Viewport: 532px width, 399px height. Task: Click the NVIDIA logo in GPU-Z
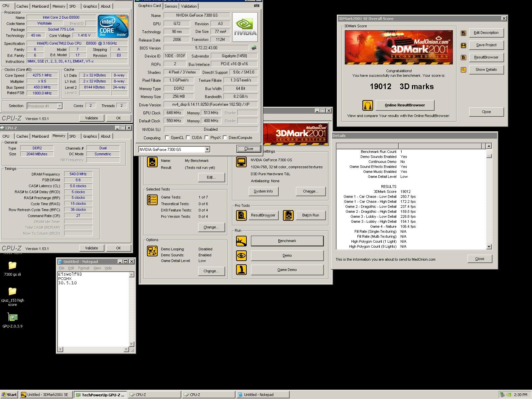point(245,27)
